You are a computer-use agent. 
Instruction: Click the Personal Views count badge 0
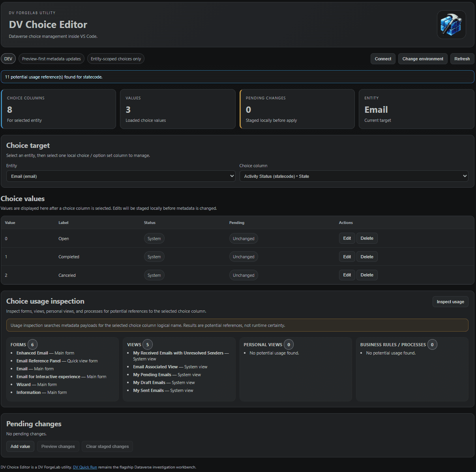[x=289, y=345]
